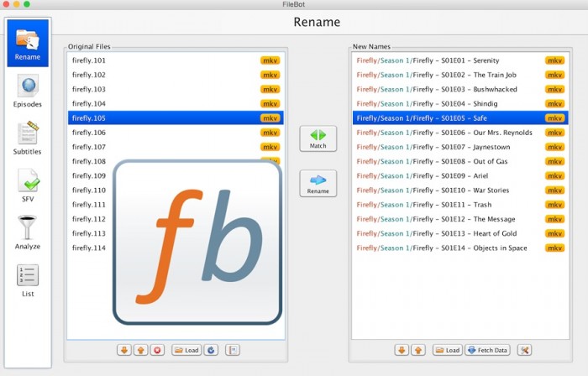Screen dimensions: 588x376
Task: Remove selected item with red X icon
Action: 158,350
